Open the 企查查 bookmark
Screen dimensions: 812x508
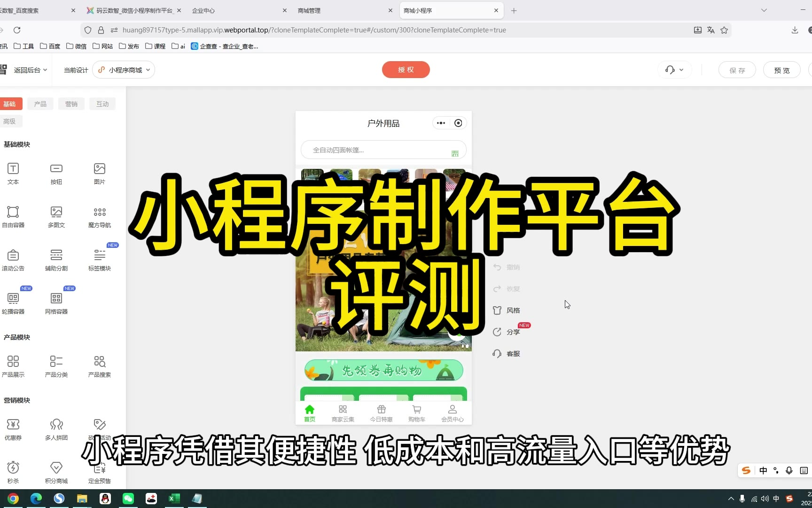click(225, 46)
